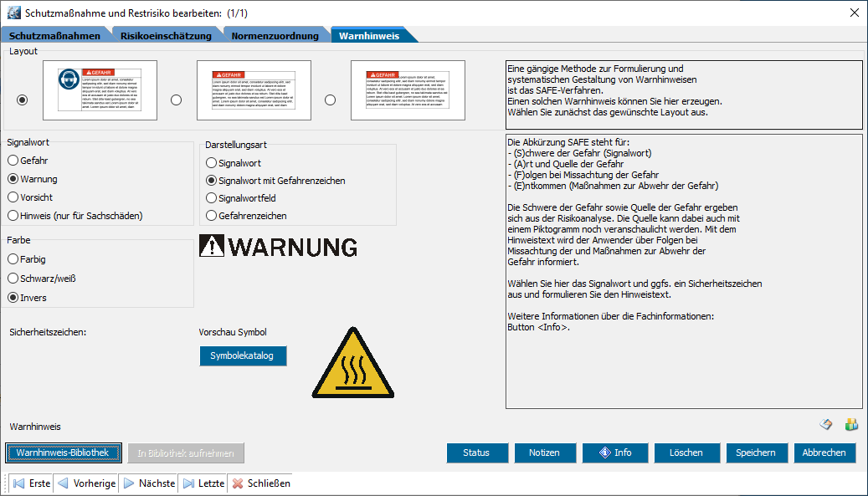Screen dimensions: 868x496
Task: Go to first record with Erste
Action: coord(32,483)
